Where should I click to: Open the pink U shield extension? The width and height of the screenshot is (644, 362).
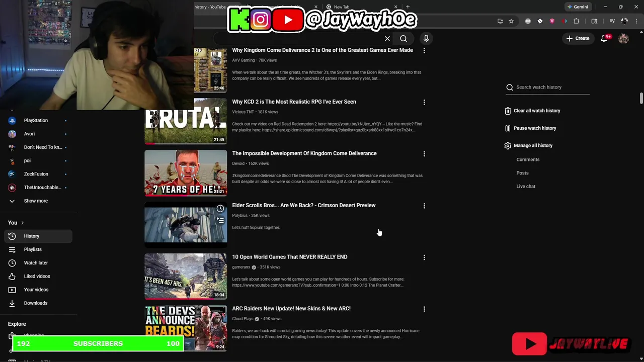[552, 21]
